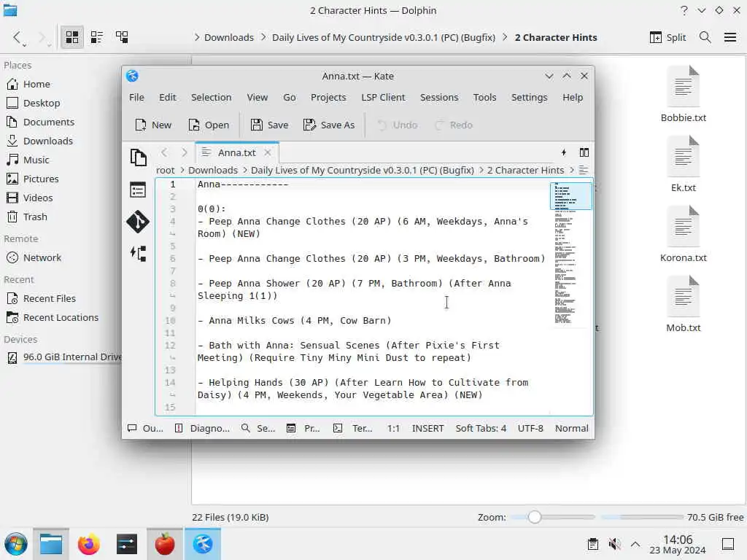Click the Open file toolbar button
Image resolution: width=747 pixels, height=560 pixels.
pyautogui.click(x=209, y=125)
